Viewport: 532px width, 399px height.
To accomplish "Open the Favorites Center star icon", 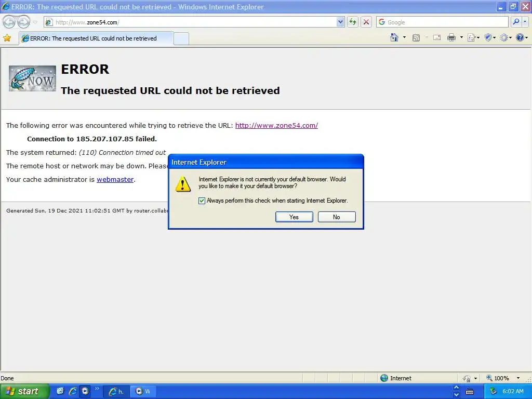I will [7, 38].
